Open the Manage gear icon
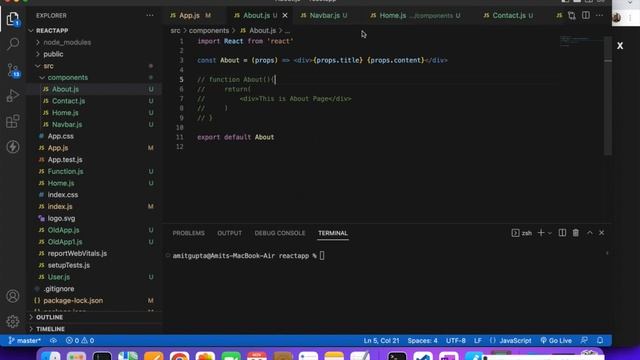640x360 pixels. [13, 322]
